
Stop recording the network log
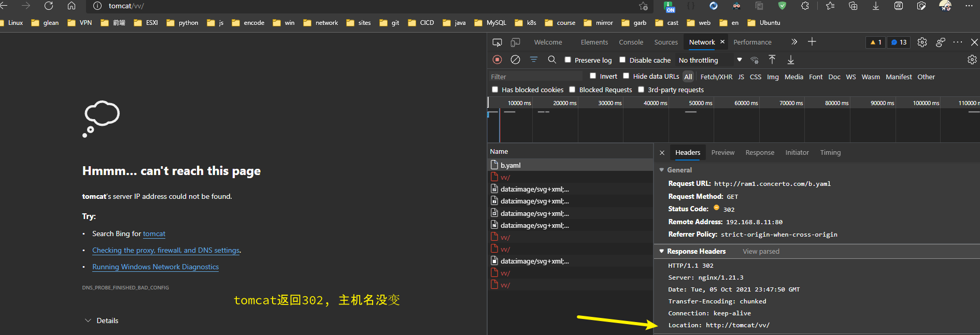(497, 60)
